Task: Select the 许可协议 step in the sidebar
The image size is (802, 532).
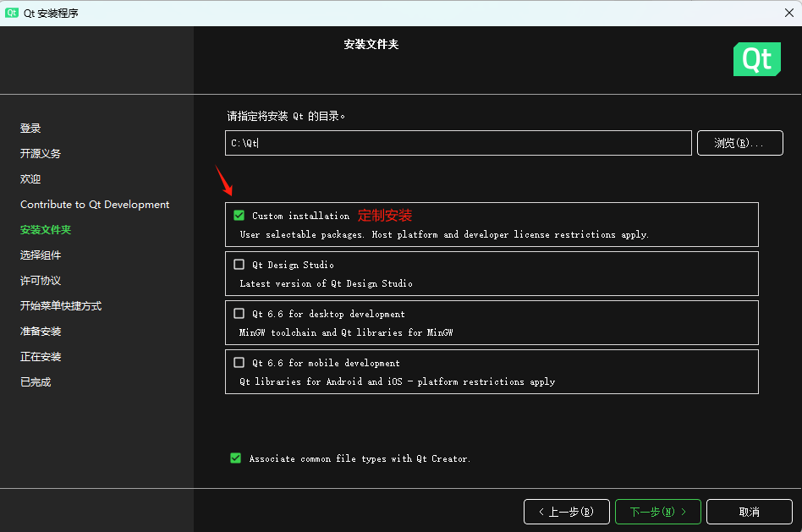Action: [41, 280]
